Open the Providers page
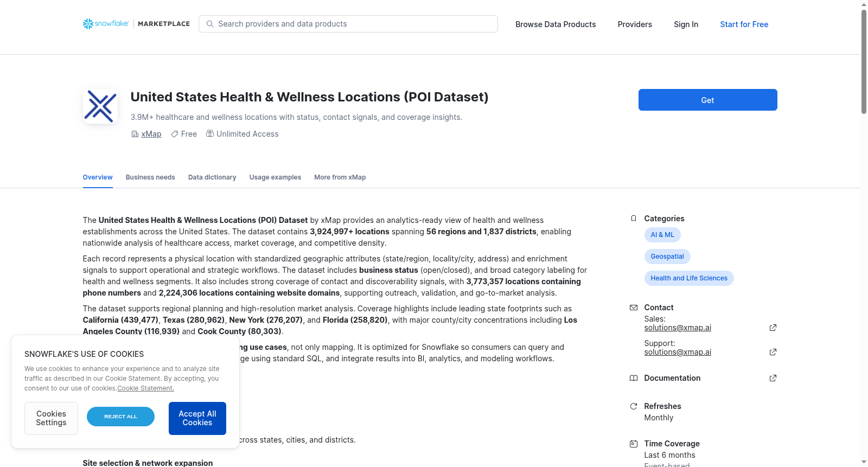This screenshot has width=868, height=467. point(635,24)
